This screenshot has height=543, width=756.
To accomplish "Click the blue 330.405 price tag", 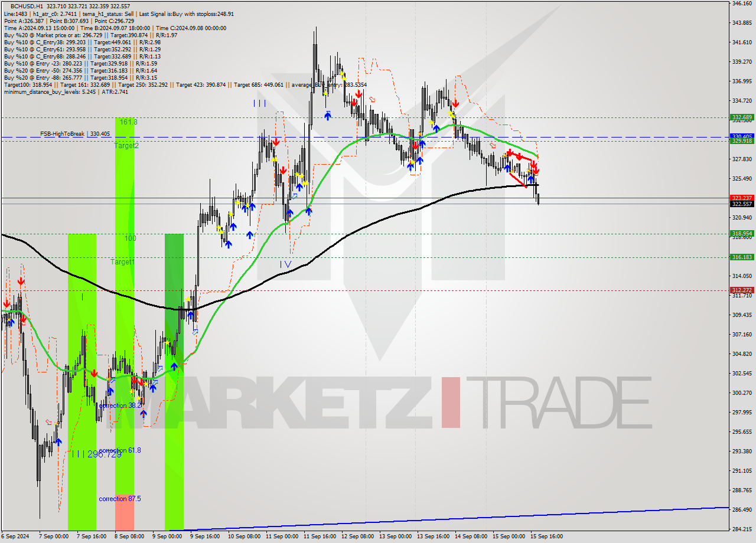I will pos(742,136).
